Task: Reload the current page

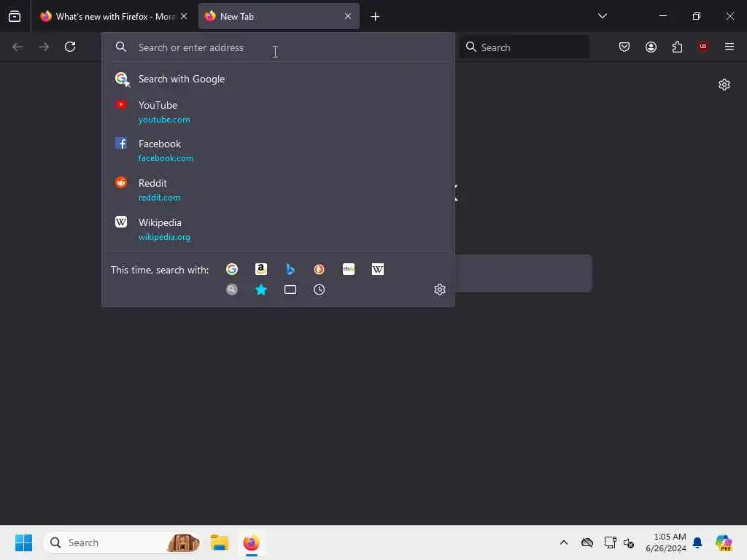Action: pyautogui.click(x=70, y=47)
